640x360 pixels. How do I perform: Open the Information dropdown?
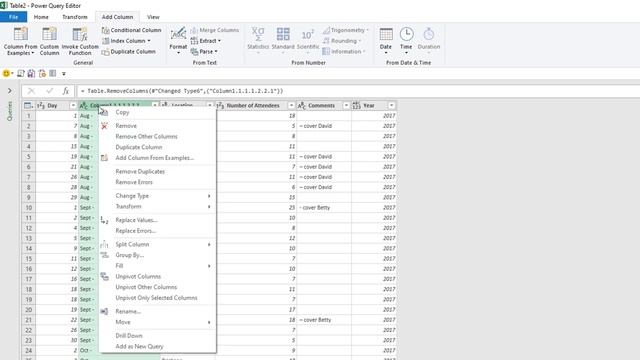344,52
